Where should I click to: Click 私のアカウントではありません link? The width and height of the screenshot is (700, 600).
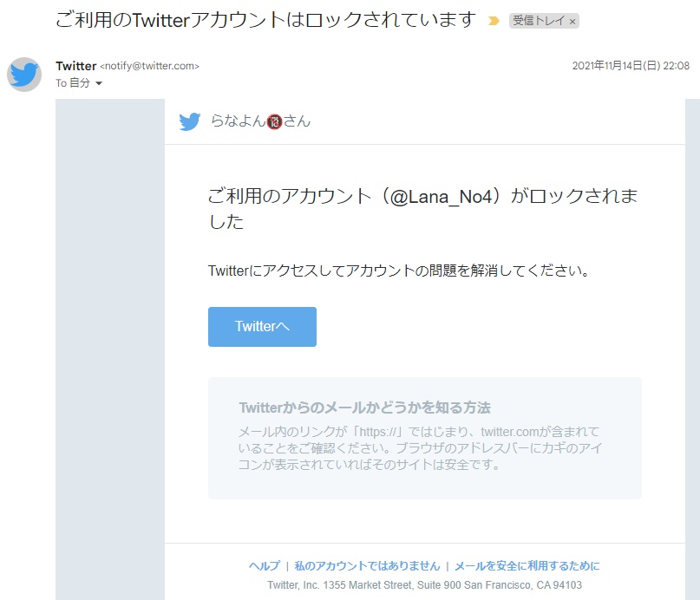367,565
